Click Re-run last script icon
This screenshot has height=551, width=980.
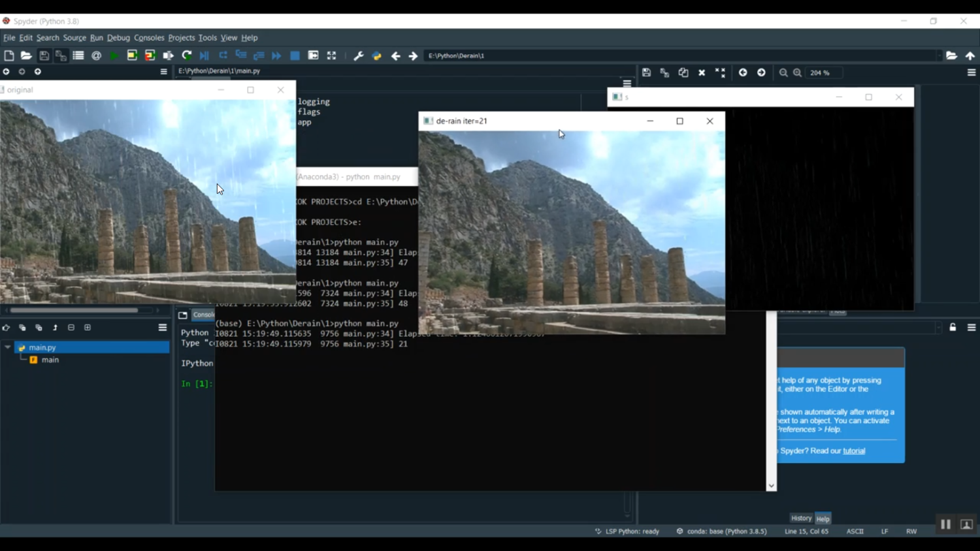187,56
